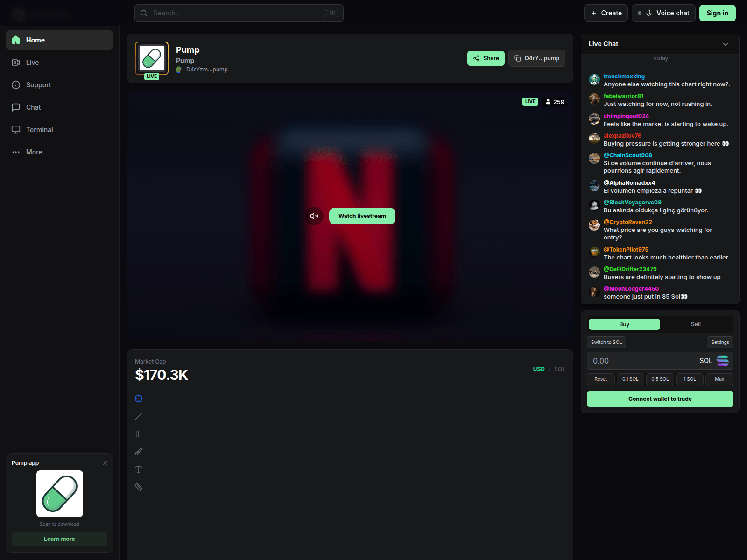This screenshot has width=747, height=560.
Task: Close the Pump app promo card
Action: click(x=105, y=463)
